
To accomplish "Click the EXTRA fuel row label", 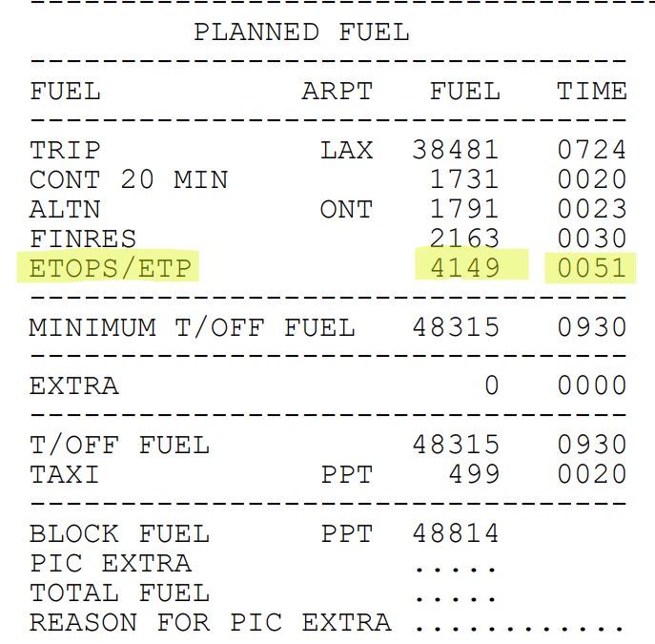I will click(x=74, y=385).
